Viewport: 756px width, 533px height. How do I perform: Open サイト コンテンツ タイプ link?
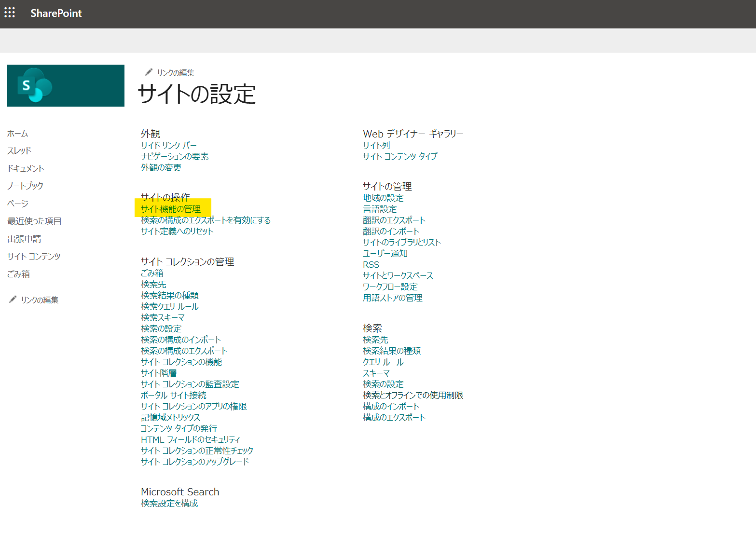pyautogui.click(x=400, y=156)
